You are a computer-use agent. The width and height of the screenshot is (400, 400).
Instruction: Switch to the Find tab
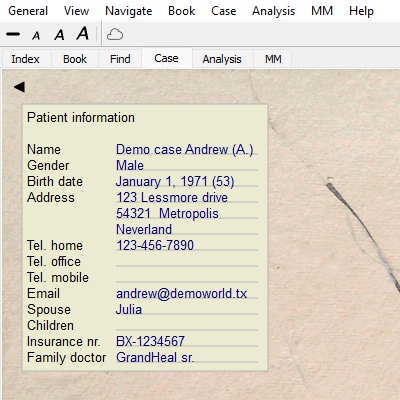120,59
